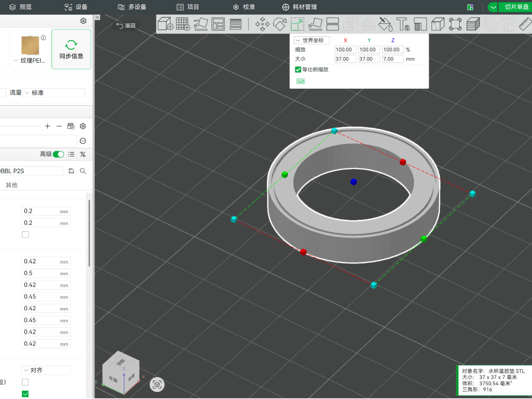Open the Text tool (Ta) icon
Image resolution: width=532 pixels, height=399 pixels.
[x=402, y=24]
